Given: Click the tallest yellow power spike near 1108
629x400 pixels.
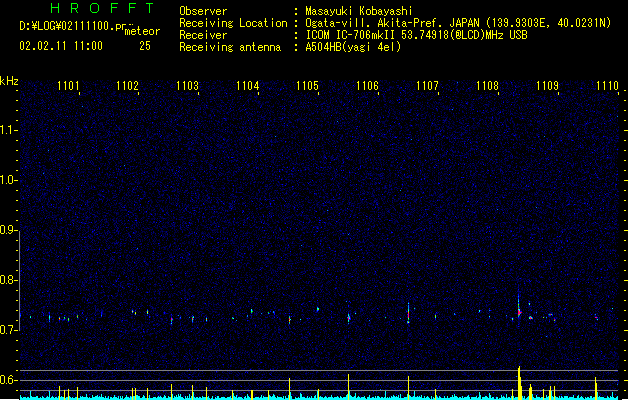Looking at the screenshot, I should pos(519,382).
